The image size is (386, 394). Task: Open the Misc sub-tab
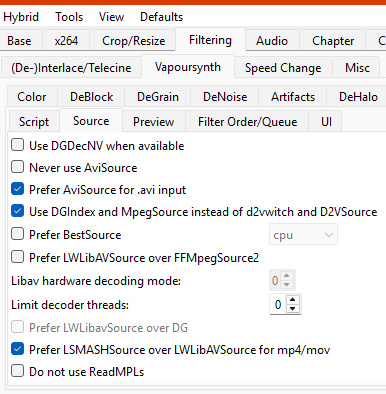tap(357, 68)
